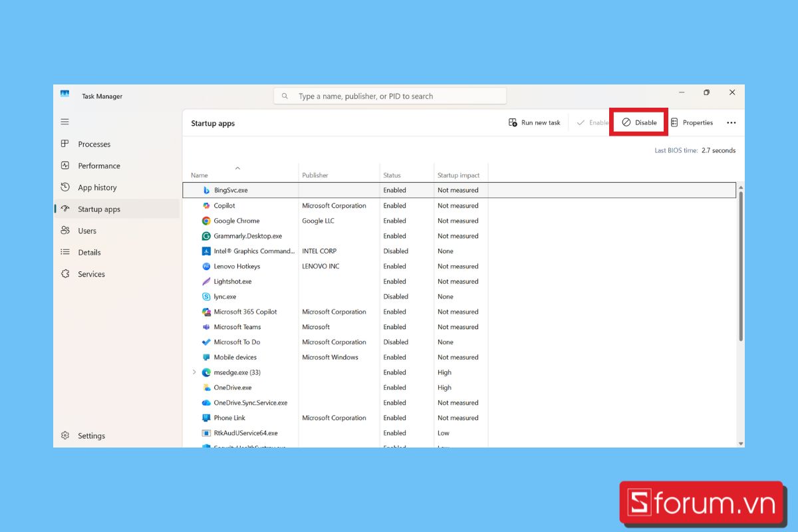Viewport: 798px width, 532px height.
Task: Click the INTEL CORP publisher cell
Action: [319, 251]
